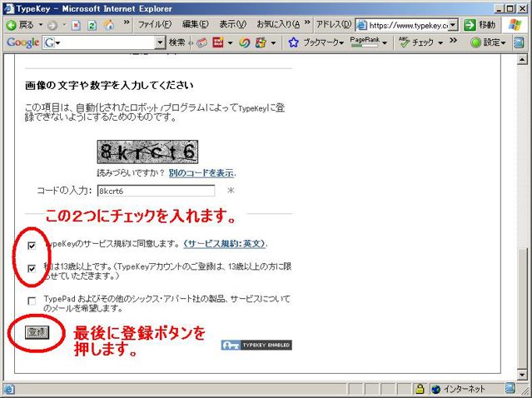The width and height of the screenshot is (532, 398).
Task: Stop page loading with the red X icon
Action: click(x=76, y=26)
